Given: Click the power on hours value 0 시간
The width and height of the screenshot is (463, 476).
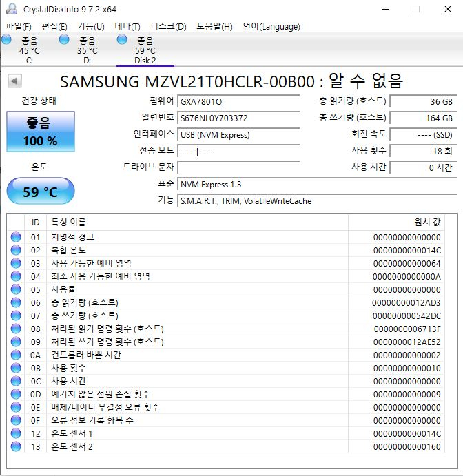Looking at the screenshot, I should [424, 167].
